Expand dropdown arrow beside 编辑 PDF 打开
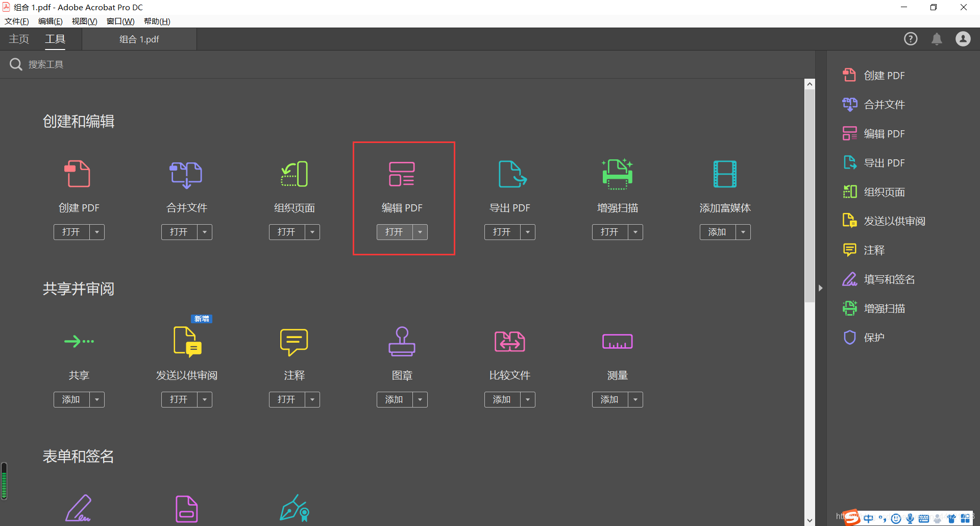Screen dimensions: 980x526 tap(420, 232)
